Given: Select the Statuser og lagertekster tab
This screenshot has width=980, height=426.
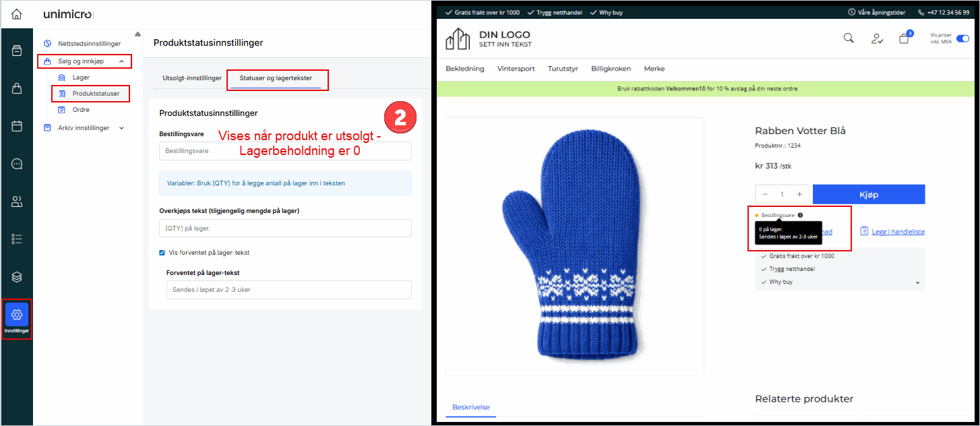Looking at the screenshot, I should 276,78.
